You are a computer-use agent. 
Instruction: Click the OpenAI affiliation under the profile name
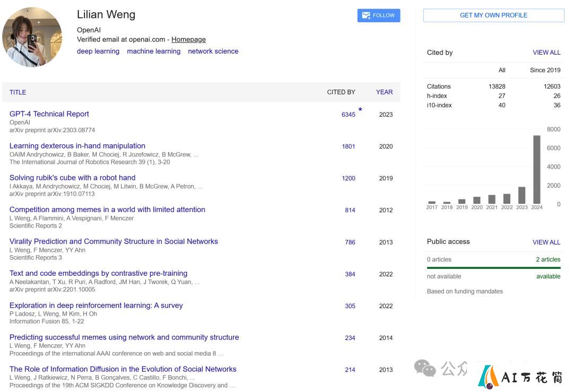[89, 30]
